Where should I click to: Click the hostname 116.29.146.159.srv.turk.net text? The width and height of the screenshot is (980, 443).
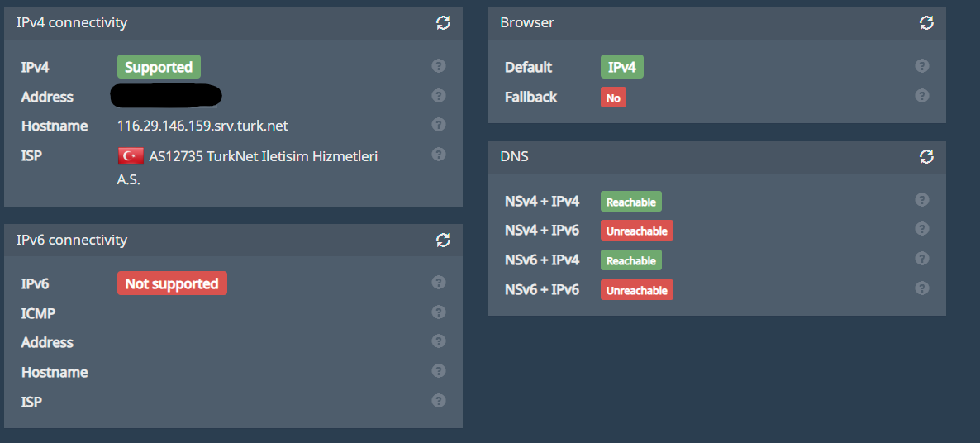tap(202, 126)
